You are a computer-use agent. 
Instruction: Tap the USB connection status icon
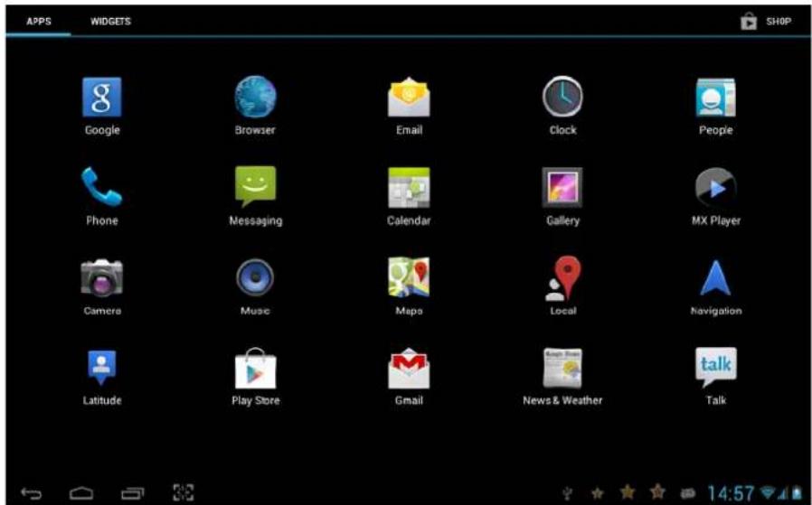coord(570,493)
